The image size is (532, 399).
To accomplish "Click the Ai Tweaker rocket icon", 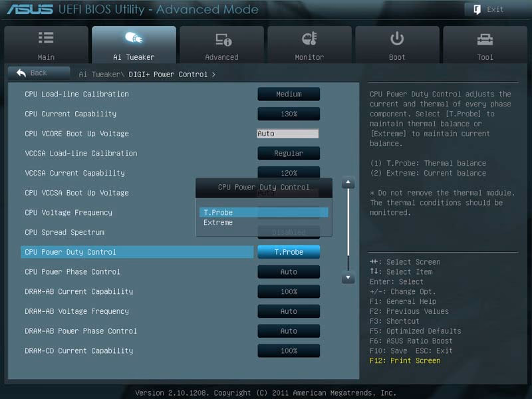I will pyautogui.click(x=134, y=38).
